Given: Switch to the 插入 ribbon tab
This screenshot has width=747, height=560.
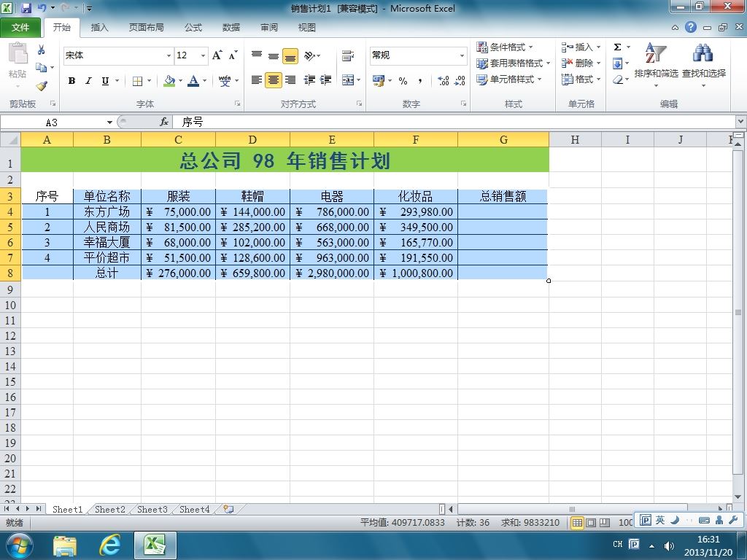Looking at the screenshot, I should 99,28.
